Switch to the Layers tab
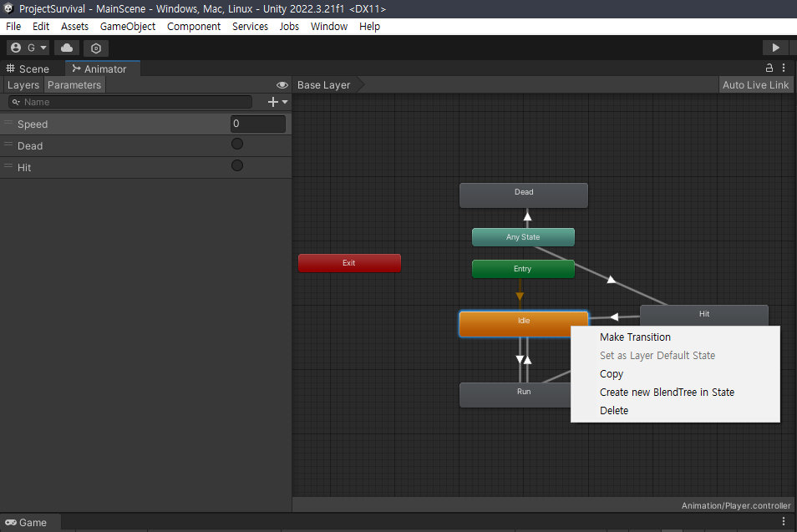The image size is (797, 532). pos(23,85)
